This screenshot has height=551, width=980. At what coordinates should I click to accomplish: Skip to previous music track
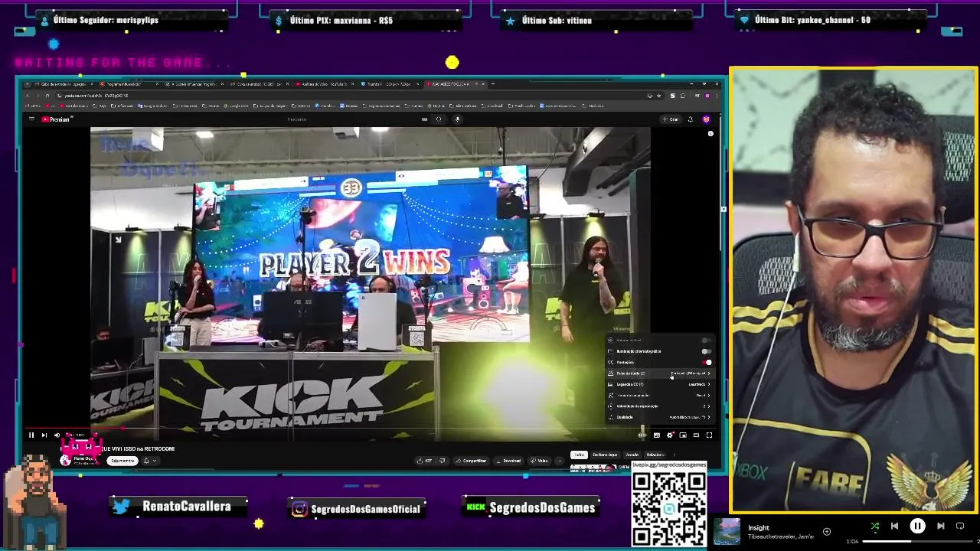click(x=894, y=526)
